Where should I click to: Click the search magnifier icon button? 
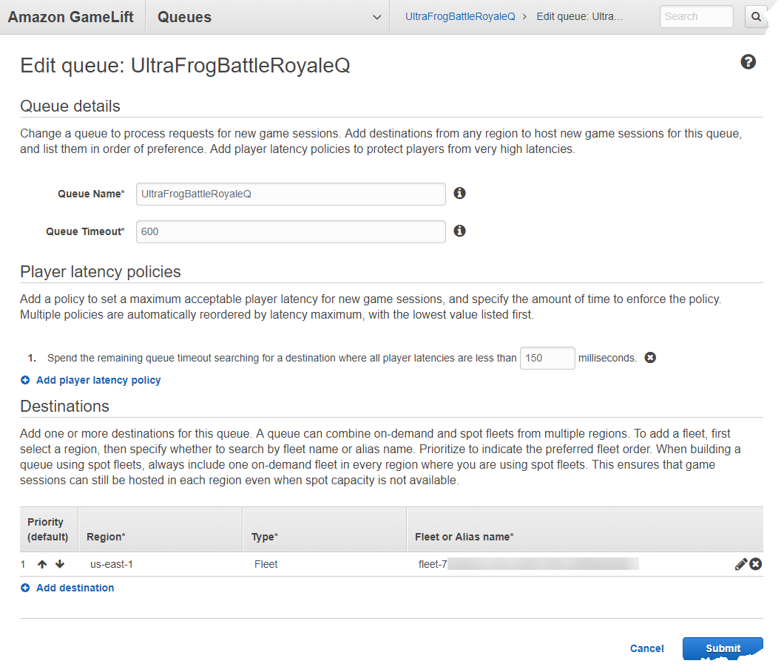pos(755,16)
